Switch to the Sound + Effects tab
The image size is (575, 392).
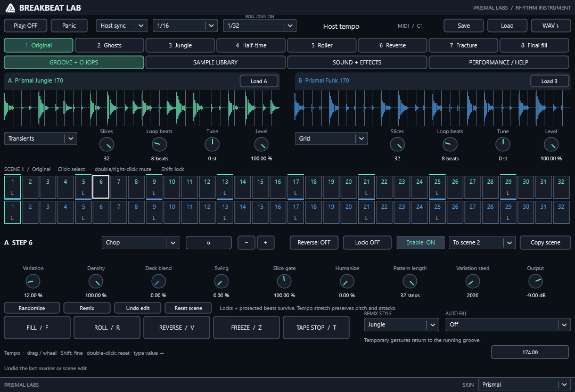coord(357,62)
